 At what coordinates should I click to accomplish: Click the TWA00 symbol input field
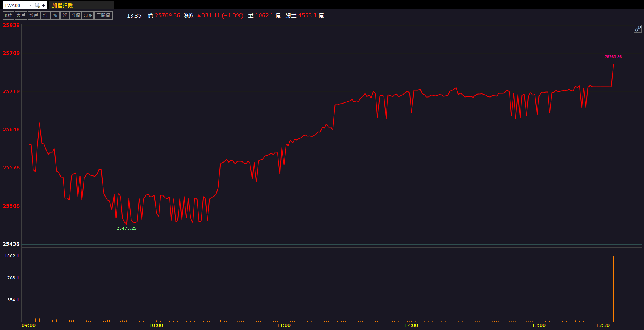pos(16,5)
